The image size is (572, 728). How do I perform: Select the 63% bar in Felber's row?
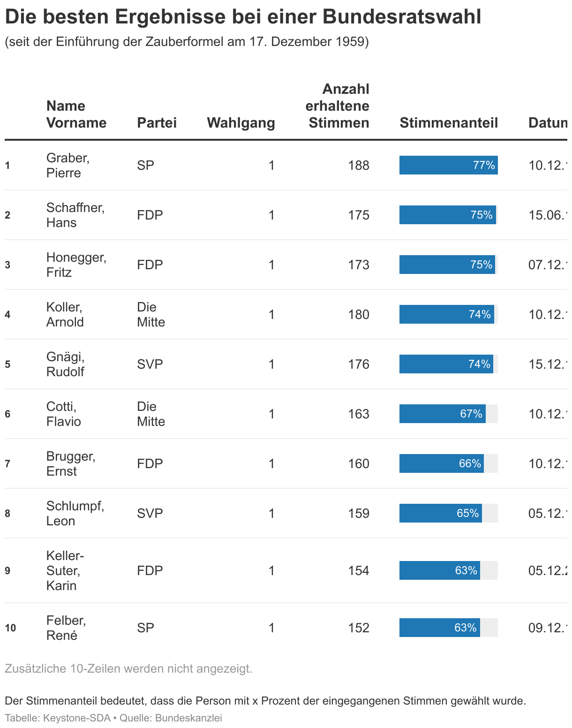(439, 628)
